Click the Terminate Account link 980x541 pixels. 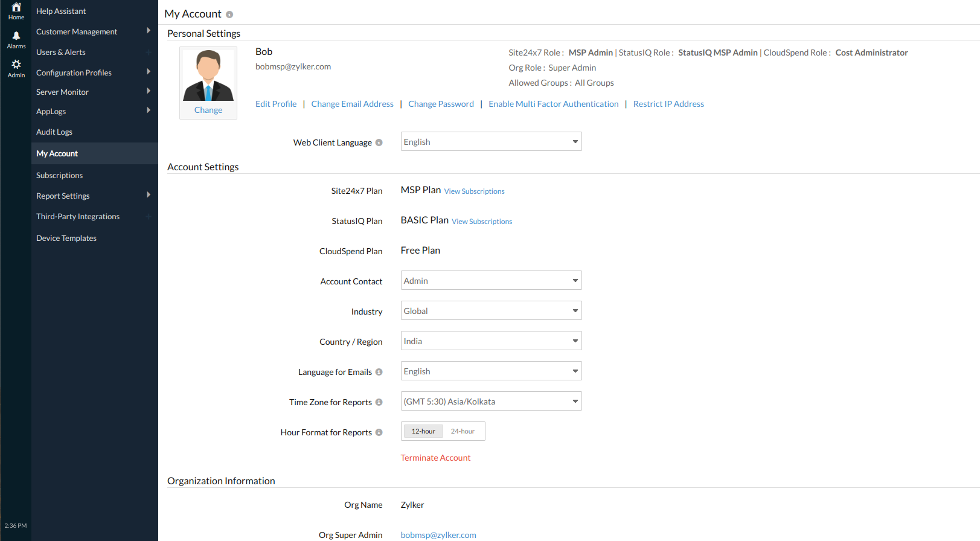click(x=435, y=458)
